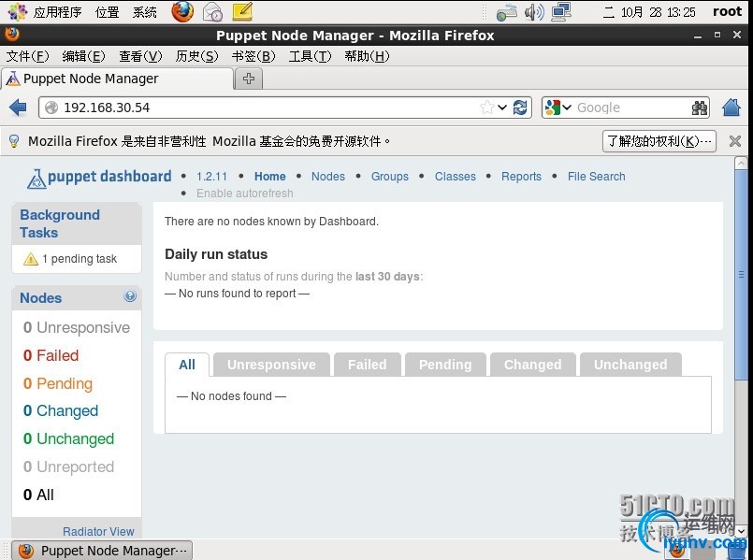This screenshot has height=560, width=753.
Task: Switch to the Unchanged tab
Action: coord(630,365)
